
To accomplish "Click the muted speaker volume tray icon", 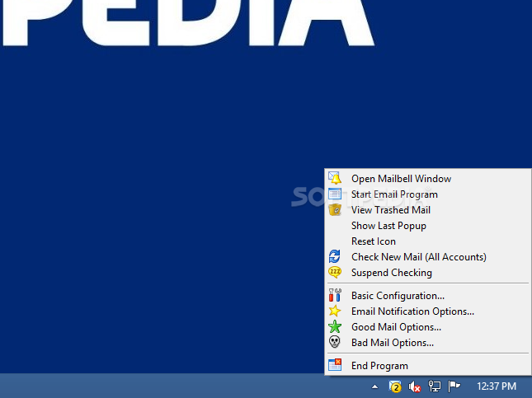I will point(415,386).
